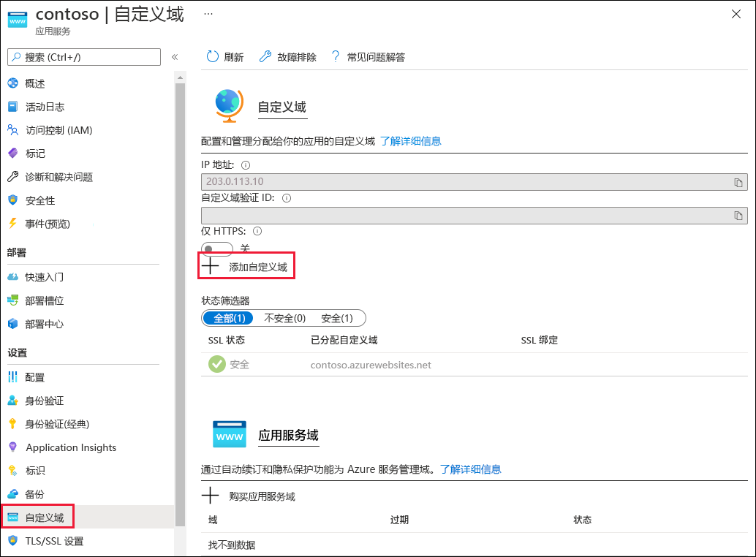Viewport: 756px width, 557px height.
Task: Open 故障排除 troubleshoot toolbar item
Action: 288,57
